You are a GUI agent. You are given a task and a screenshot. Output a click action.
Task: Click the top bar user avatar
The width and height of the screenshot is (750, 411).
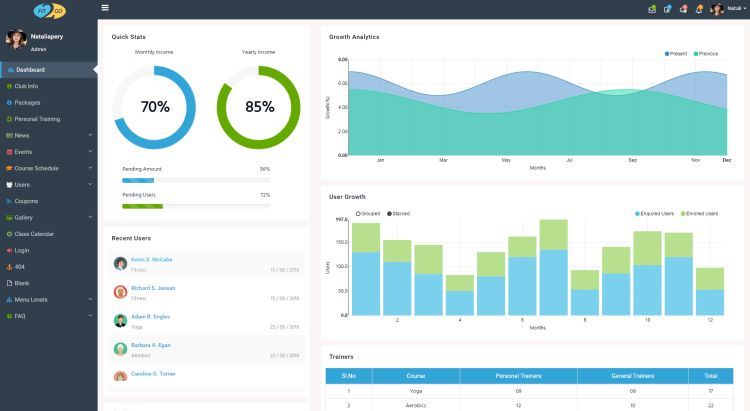pos(717,9)
